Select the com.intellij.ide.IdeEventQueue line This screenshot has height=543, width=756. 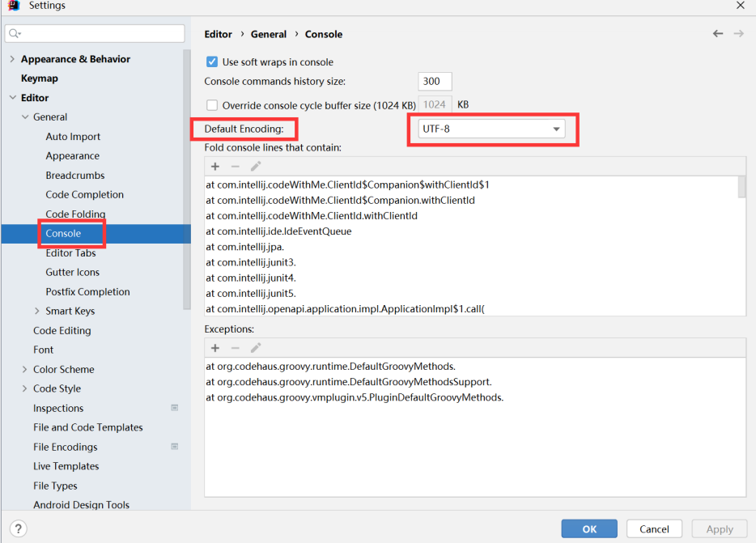pos(278,231)
